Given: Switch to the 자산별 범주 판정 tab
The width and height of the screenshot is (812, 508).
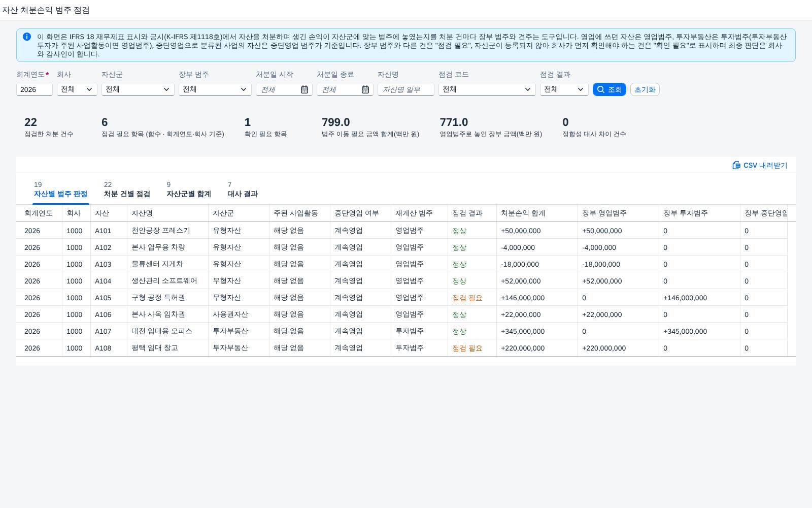Looking at the screenshot, I should click(60, 189).
